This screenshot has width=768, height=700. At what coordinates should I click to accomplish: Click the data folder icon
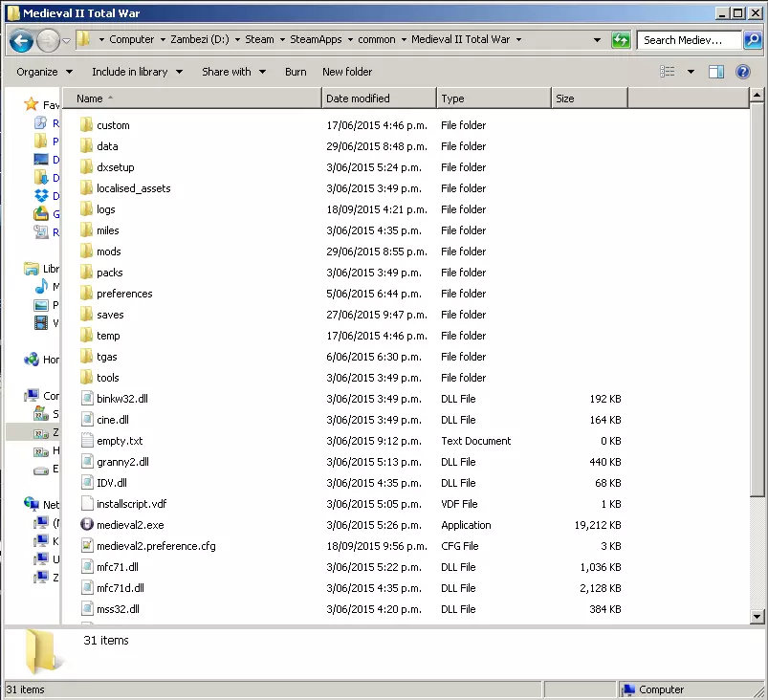point(87,145)
